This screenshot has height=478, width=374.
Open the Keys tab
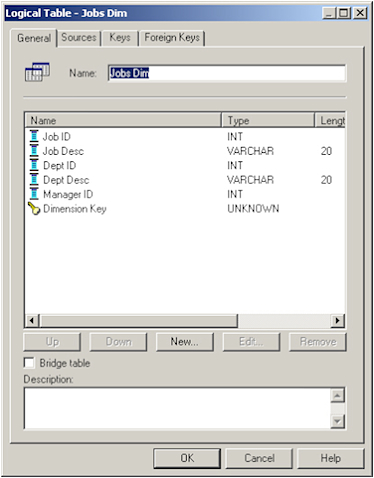(x=120, y=38)
